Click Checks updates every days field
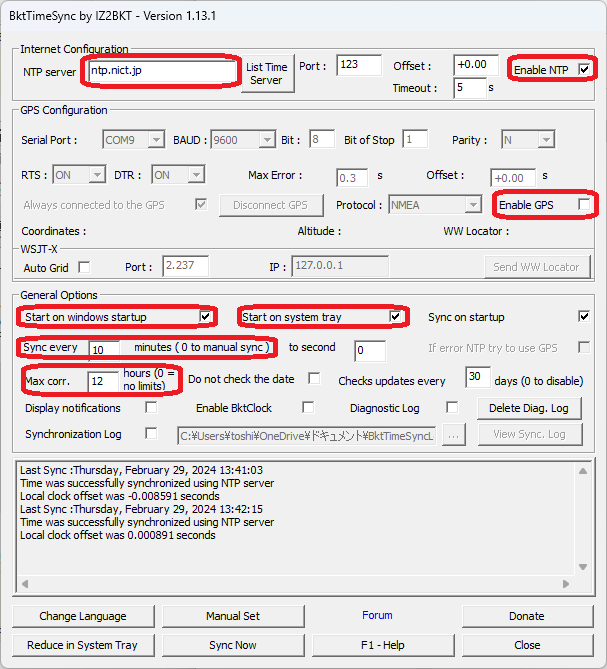Image resolution: width=607 pixels, height=669 pixels. pos(478,377)
